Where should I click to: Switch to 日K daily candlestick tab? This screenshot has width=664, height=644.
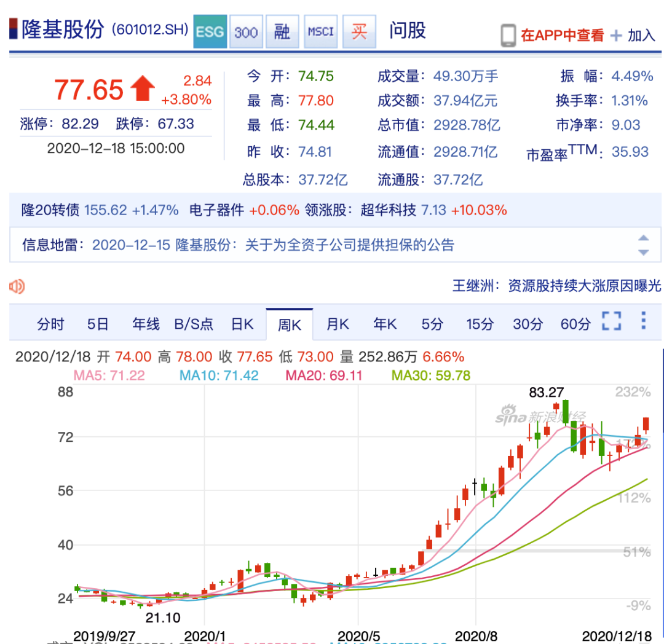pos(242,324)
